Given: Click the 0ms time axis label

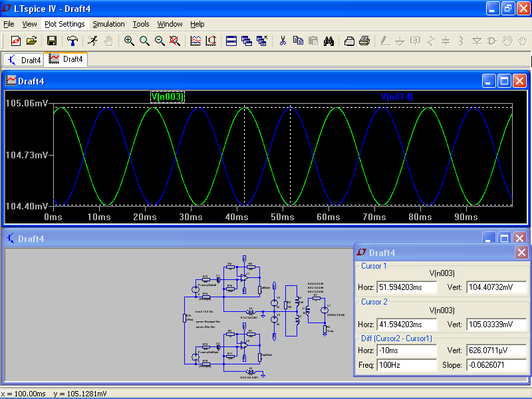Looking at the screenshot, I should pyautogui.click(x=53, y=217).
